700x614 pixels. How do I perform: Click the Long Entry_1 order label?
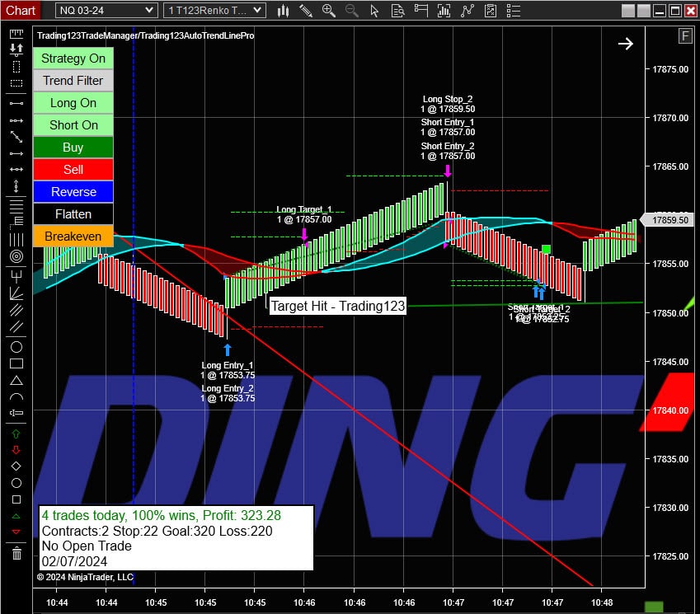click(228, 370)
